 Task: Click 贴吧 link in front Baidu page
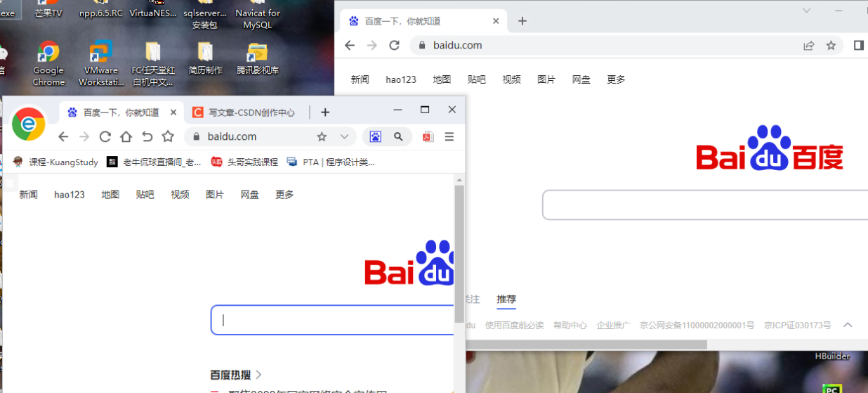145,195
